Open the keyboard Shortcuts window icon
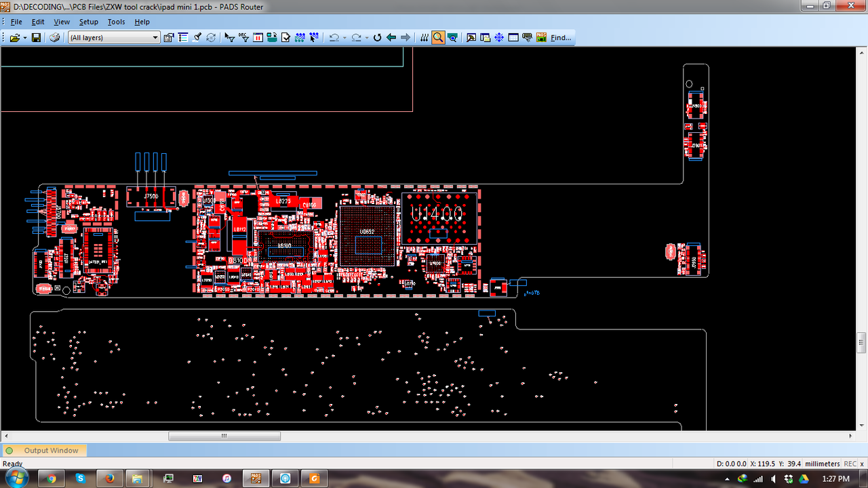The width and height of the screenshot is (868, 488). point(528,37)
